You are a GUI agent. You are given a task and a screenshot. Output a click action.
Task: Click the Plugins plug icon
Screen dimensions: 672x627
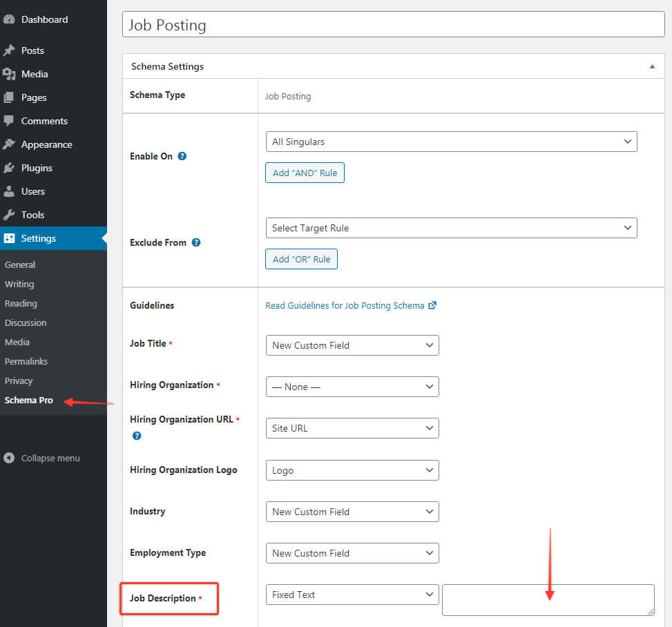point(9,168)
